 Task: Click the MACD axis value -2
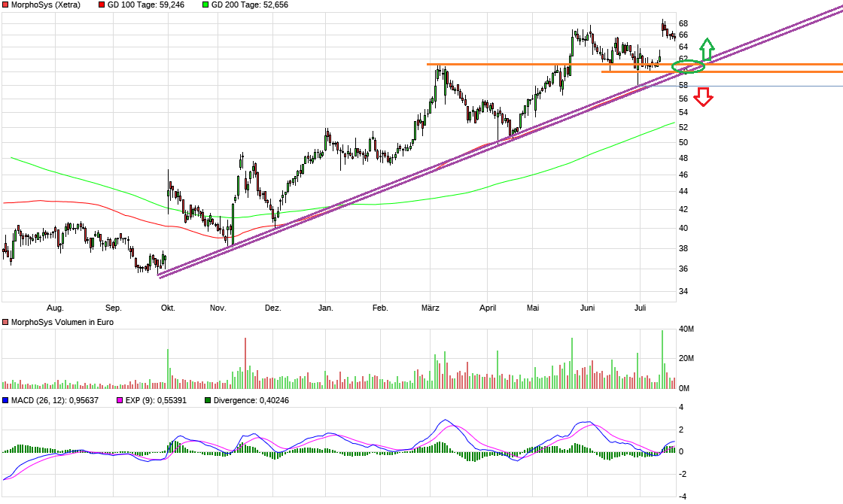pos(681,475)
